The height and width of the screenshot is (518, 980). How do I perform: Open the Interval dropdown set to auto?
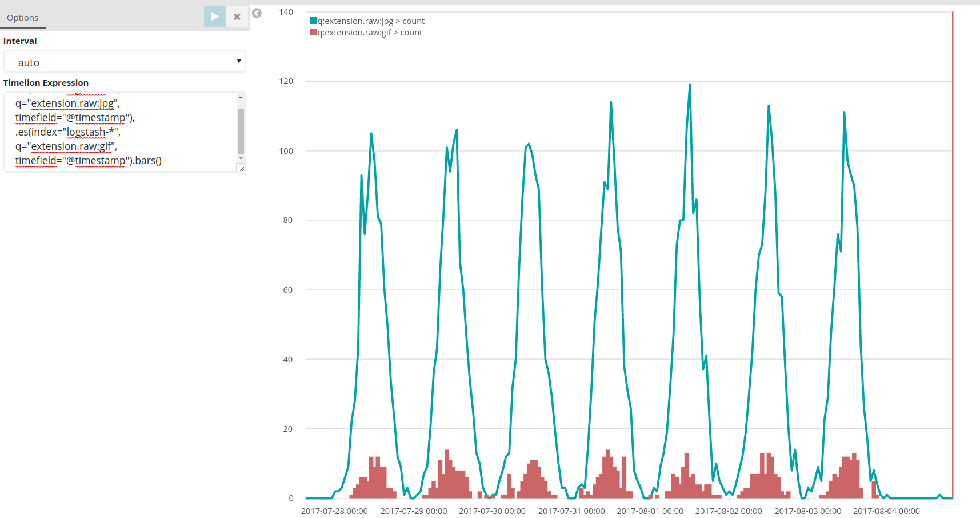[x=125, y=62]
